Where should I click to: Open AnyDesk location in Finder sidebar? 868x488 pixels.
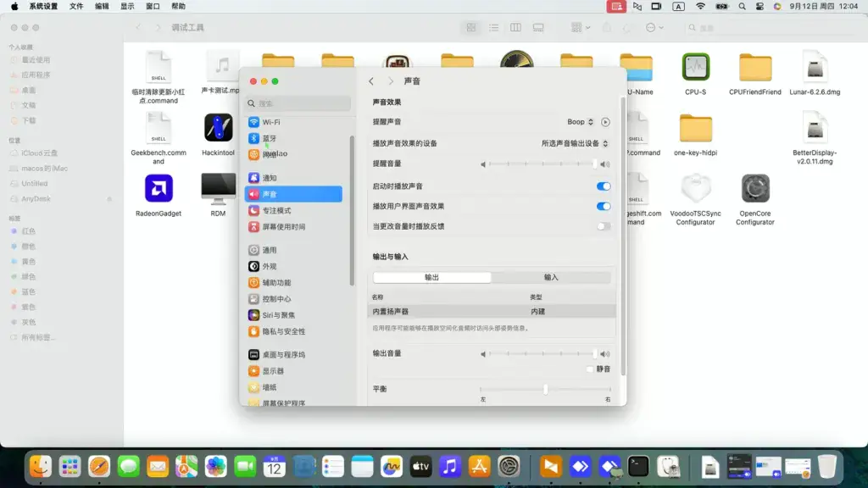point(36,198)
